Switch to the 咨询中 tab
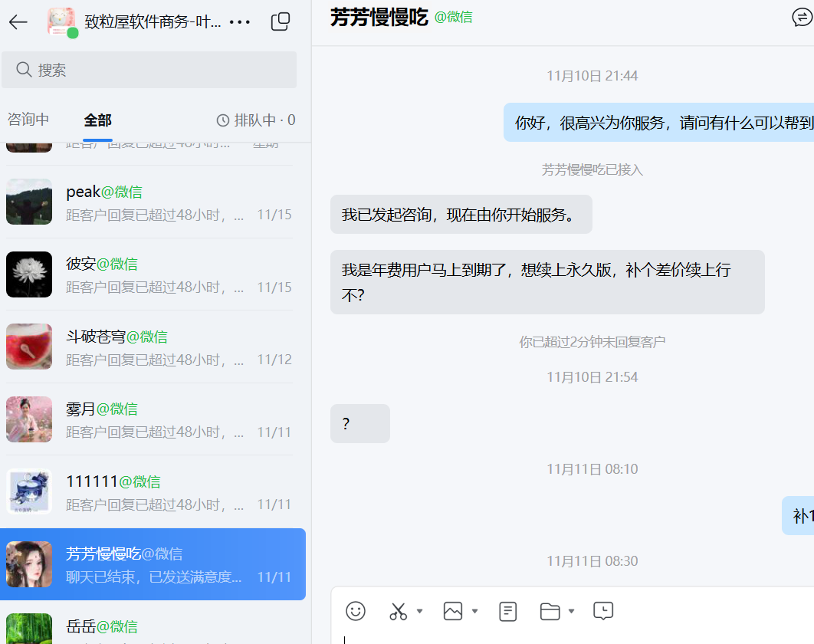This screenshot has height=644, width=814. pyautogui.click(x=28, y=120)
